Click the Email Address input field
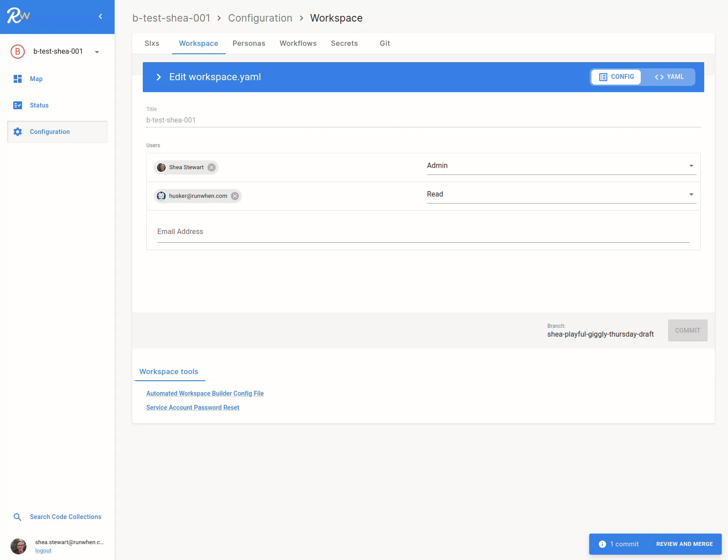The height and width of the screenshot is (560, 728). [x=423, y=232]
